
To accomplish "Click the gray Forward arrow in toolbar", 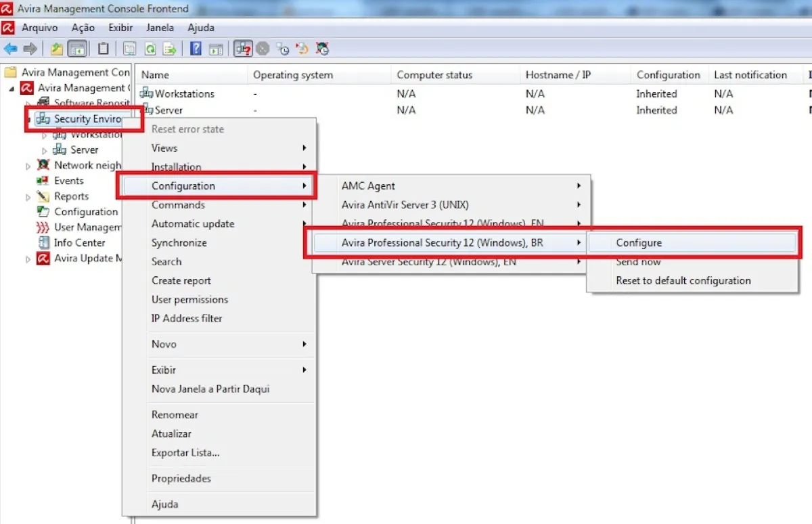I will (x=30, y=49).
